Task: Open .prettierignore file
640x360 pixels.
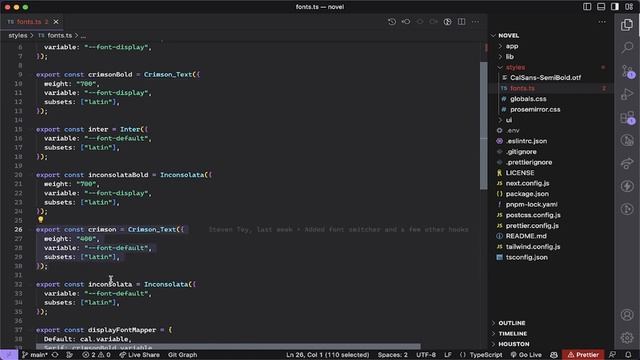Action: click(529, 162)
